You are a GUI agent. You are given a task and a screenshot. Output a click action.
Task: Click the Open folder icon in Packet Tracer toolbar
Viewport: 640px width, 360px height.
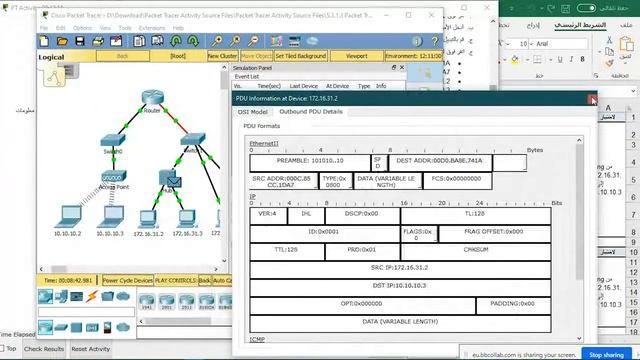tap(62, 41)
